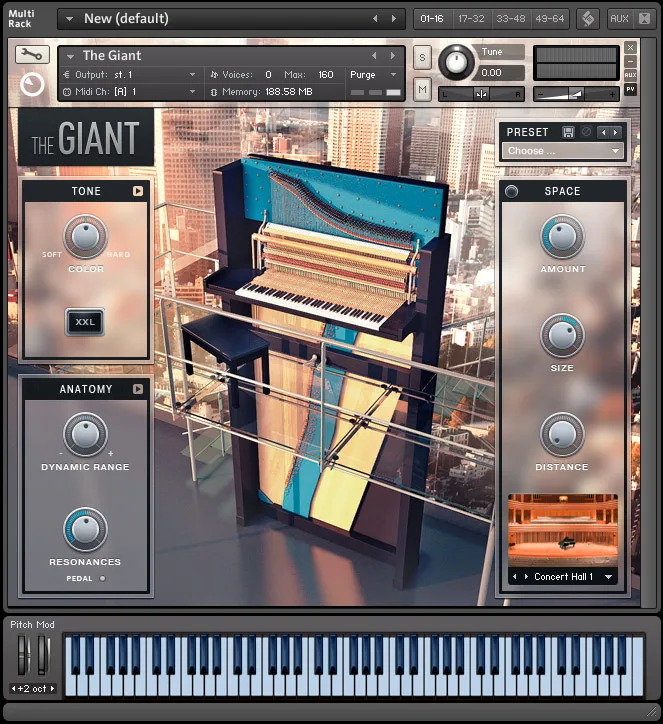
Task: Select previous reverb room arrow
Action: tap(515, 576)
